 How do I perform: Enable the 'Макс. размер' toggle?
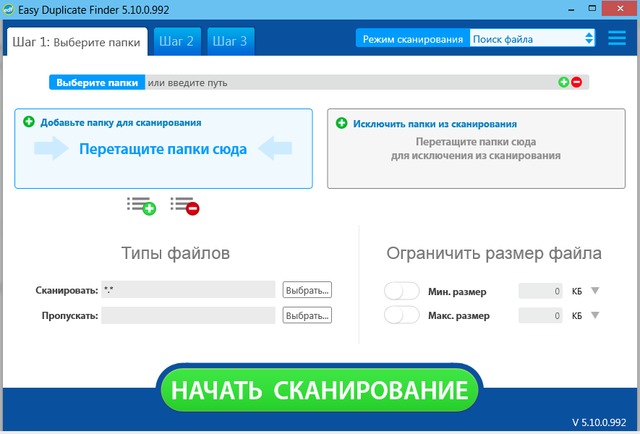pos(401,315)
